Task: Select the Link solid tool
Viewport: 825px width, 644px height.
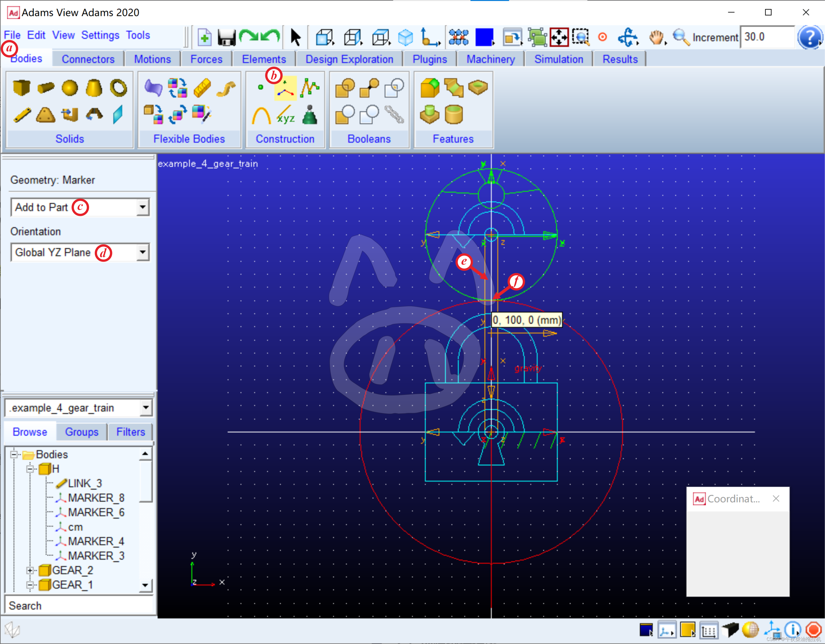Action: [x=22, y=115]
